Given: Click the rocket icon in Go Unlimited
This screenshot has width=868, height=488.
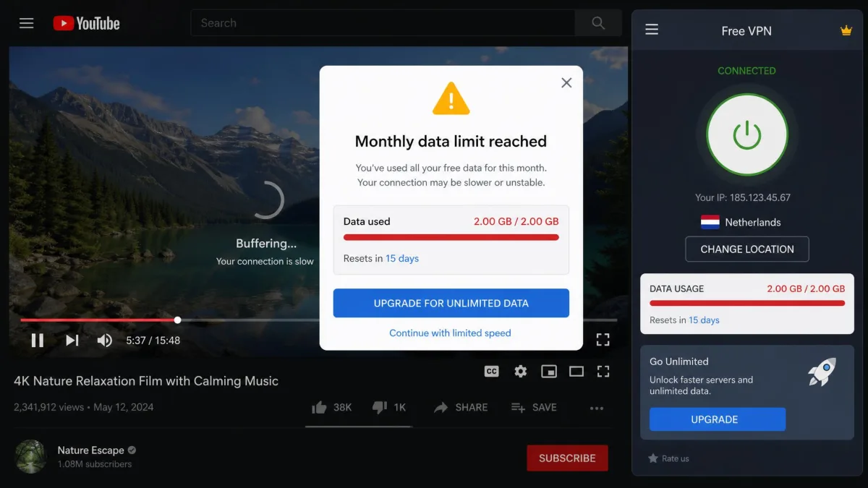Looking at the screenshot, I should (822, 372).
